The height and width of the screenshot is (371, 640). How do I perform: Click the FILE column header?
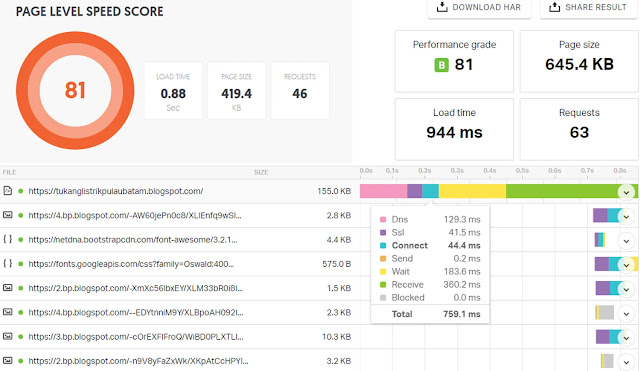pyautogui.click(x=9, y=172)
